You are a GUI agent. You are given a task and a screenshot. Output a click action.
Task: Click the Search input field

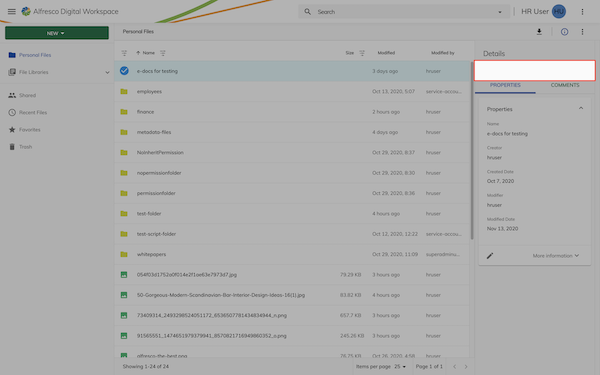point(404,12)
